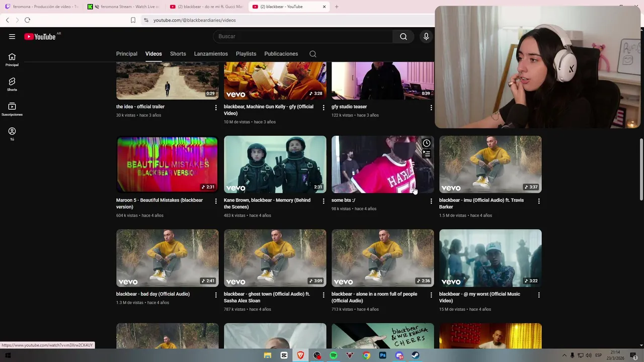Click the search magnifier button
This screenshot has width=644, height=362.
click(x=404, y=36)
